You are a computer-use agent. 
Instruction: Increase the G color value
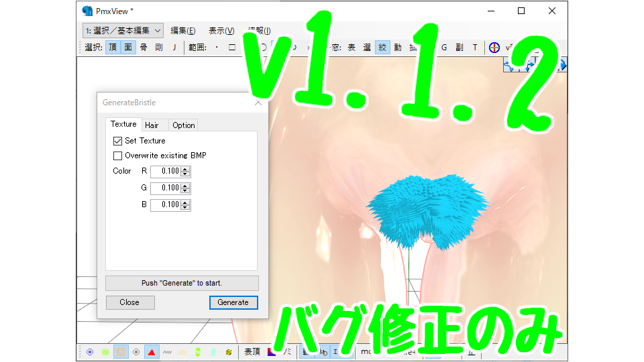[x=185, y=186]
